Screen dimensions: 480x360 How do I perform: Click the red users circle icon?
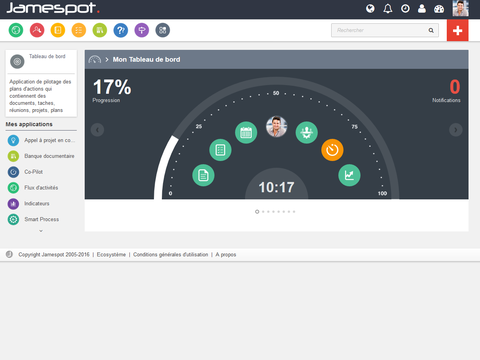(37, 30)
